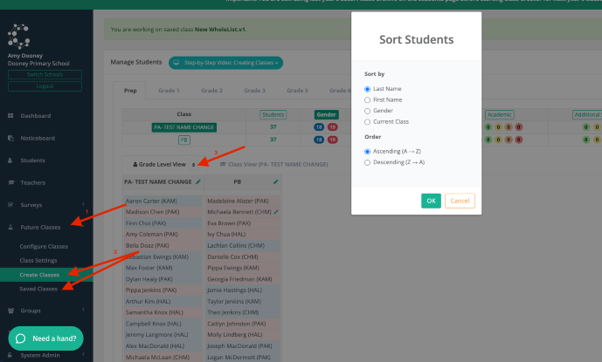Open Step-by-Step Video: Creating Classes dropdown

(226, 63)
